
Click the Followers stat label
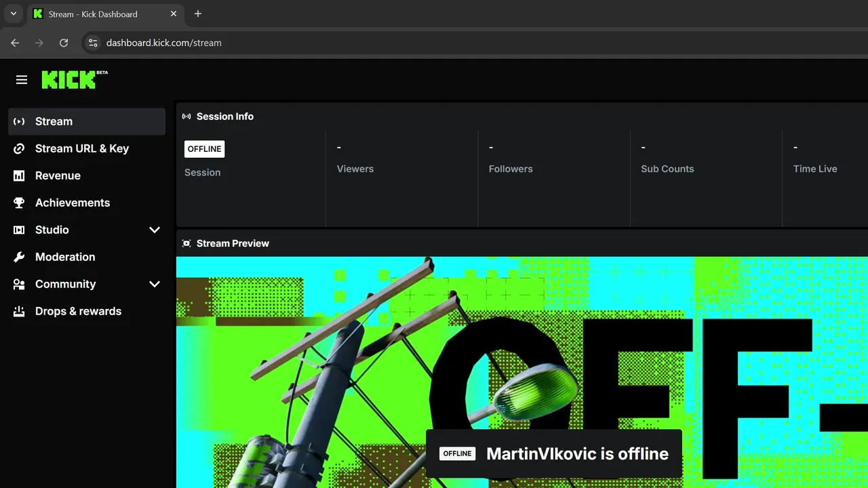pyautogui.click(x=511, y=169)
